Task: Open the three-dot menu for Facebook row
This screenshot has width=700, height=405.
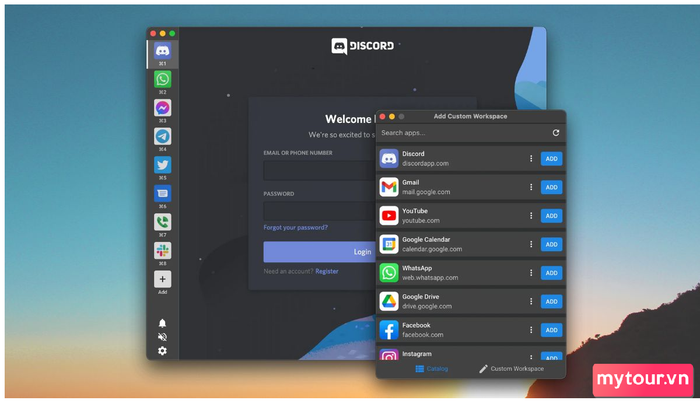Action: [x=531, y=330]
